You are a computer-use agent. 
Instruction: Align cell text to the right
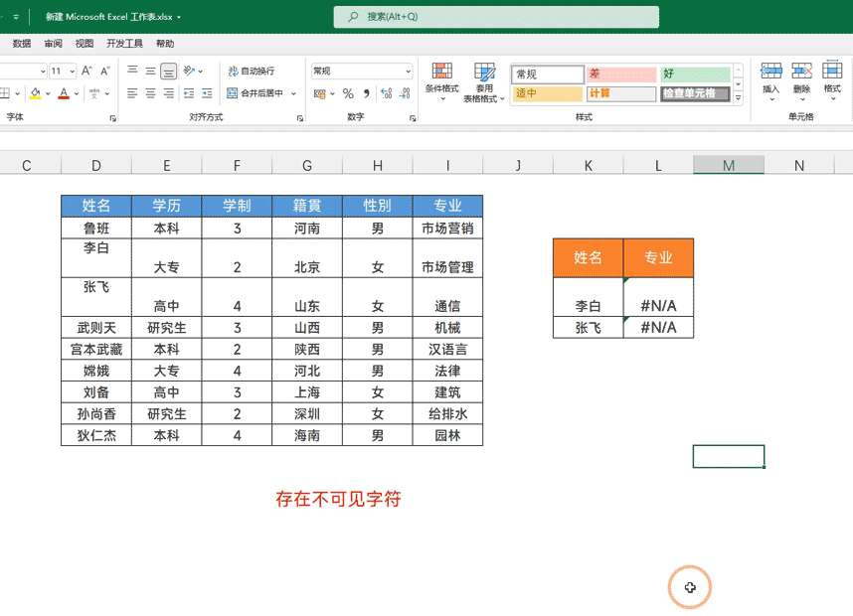point(169,93)
